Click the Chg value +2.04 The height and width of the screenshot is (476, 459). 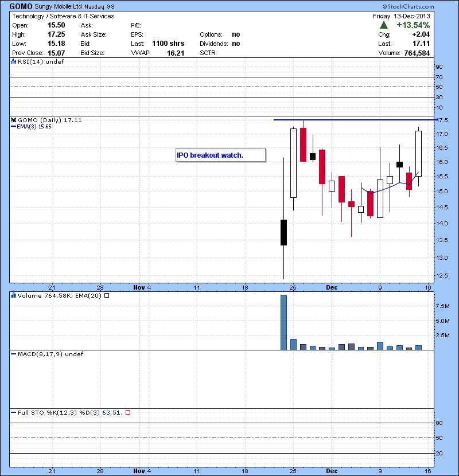421,34
